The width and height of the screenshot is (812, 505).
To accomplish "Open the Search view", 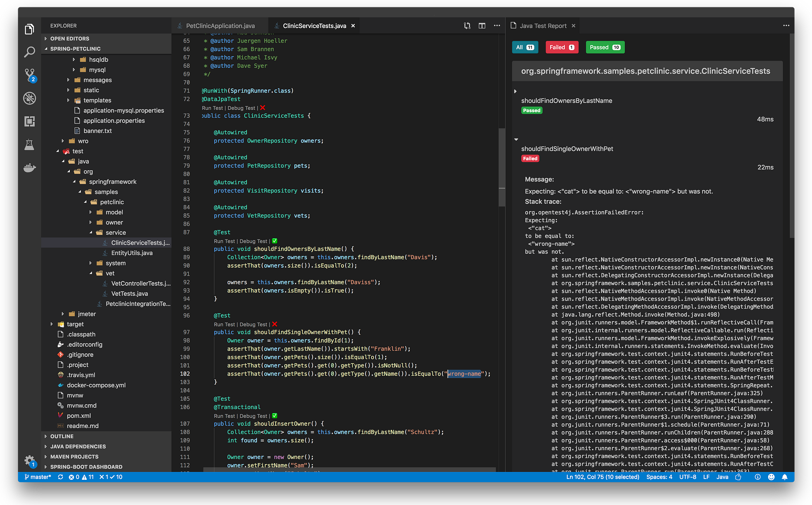I will [29, 51].
